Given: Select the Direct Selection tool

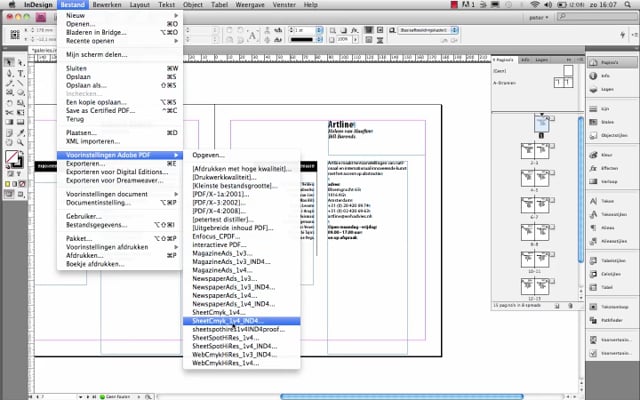Looking at the screenshot, I should [20, 62].
